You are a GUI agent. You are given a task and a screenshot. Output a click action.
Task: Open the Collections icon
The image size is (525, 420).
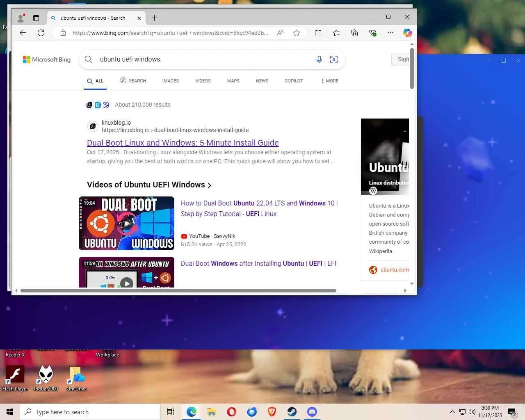click(354, 33)
